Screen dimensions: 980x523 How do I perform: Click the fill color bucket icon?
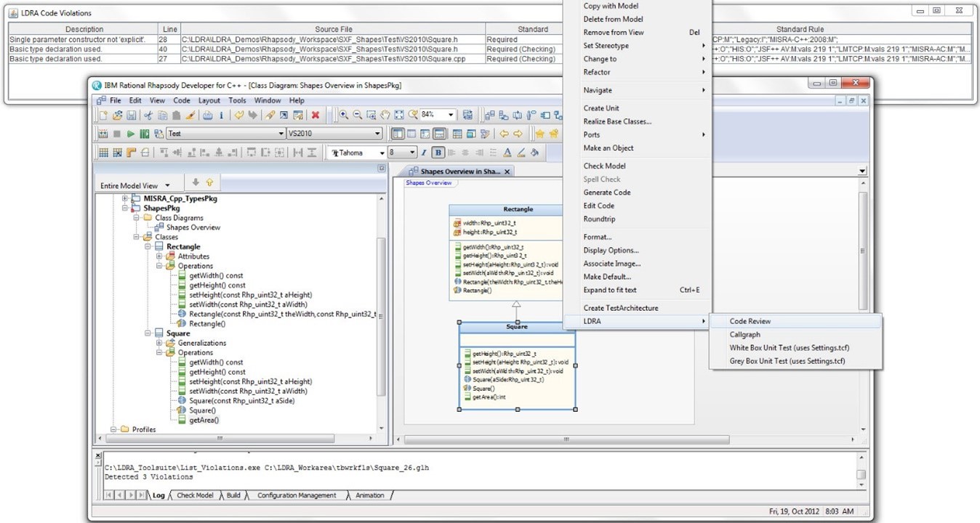tap(535, 153)
